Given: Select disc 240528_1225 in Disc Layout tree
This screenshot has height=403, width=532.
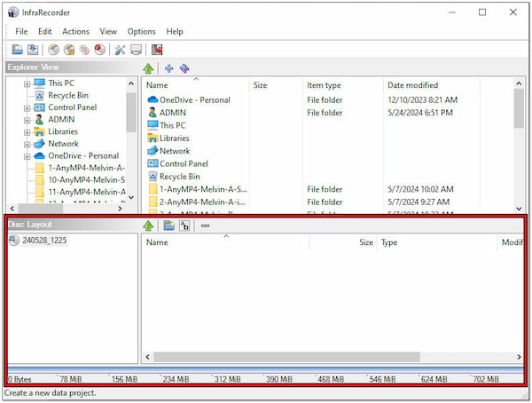Looking at the screenshot, I should coord(44,241).
